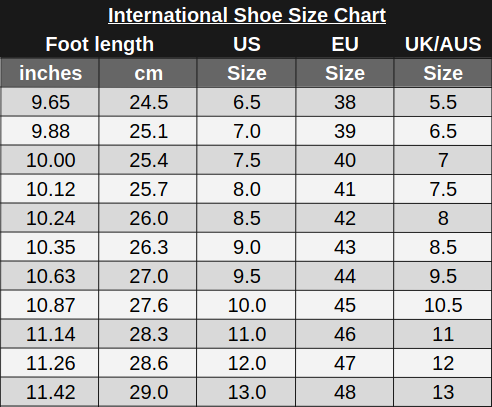Select EU size 48 cell

coord(345,392)
